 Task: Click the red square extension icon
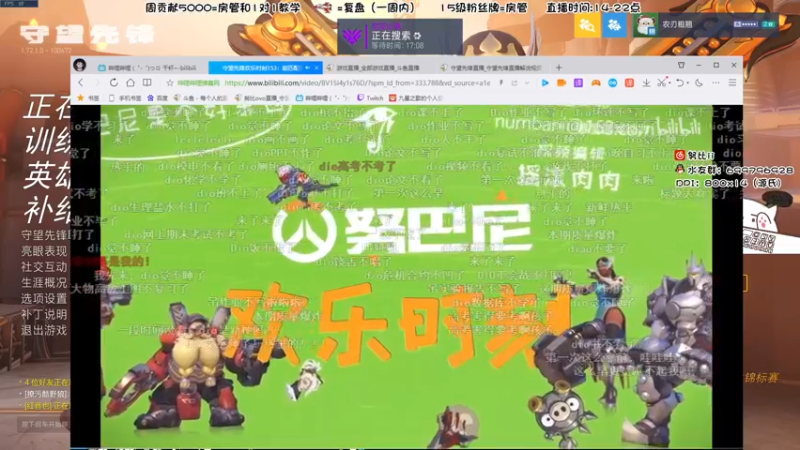click(x=629, y=83)
